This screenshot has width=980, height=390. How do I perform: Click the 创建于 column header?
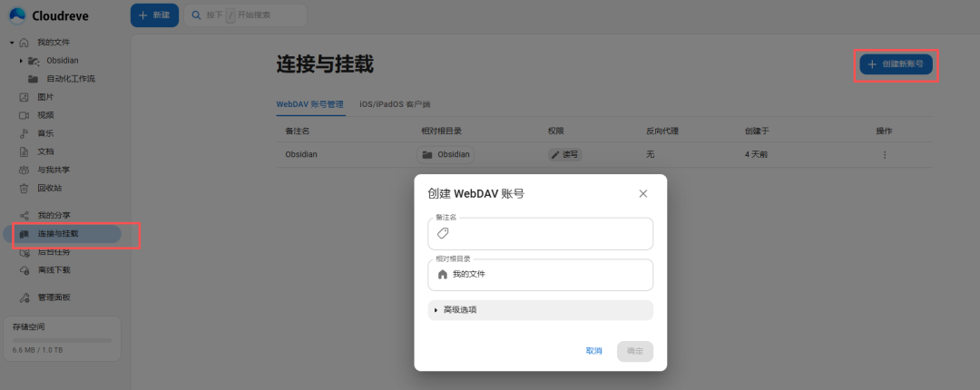(x=757, y=132)
